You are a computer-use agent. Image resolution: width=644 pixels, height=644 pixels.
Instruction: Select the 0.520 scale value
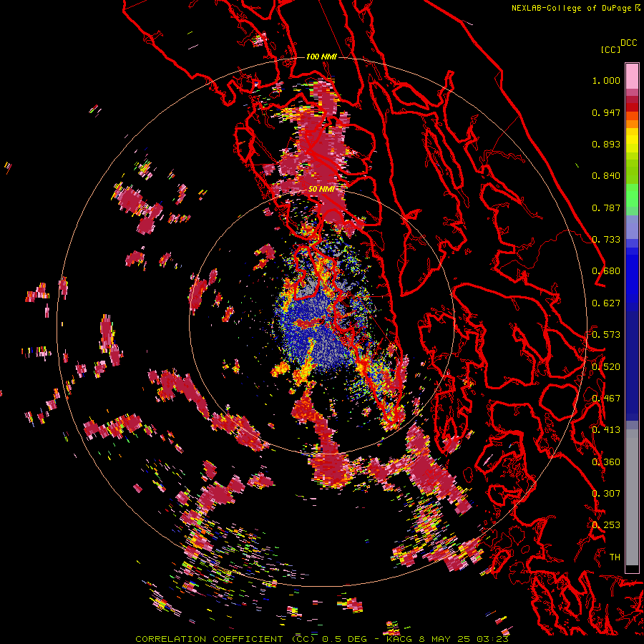coord(606,367)
